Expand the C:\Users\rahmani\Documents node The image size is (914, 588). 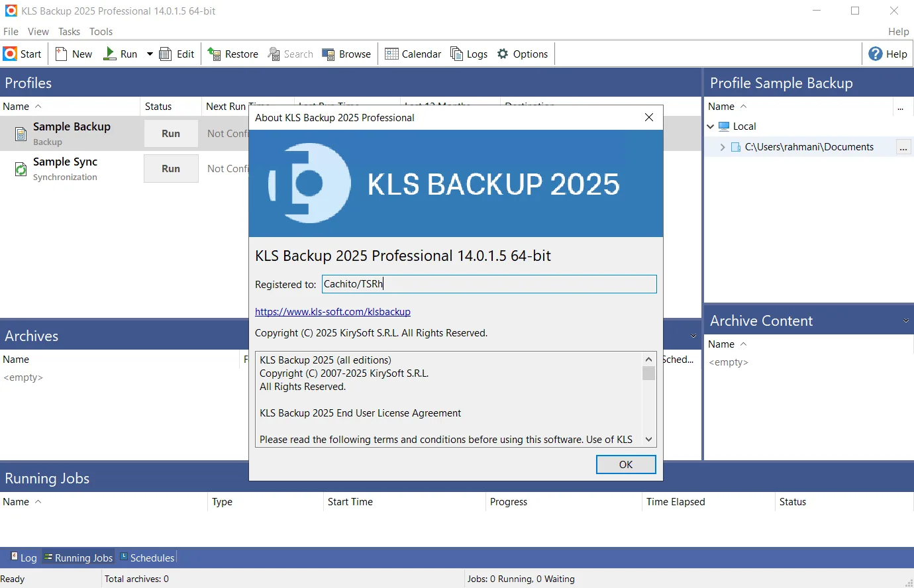point(723,147)
